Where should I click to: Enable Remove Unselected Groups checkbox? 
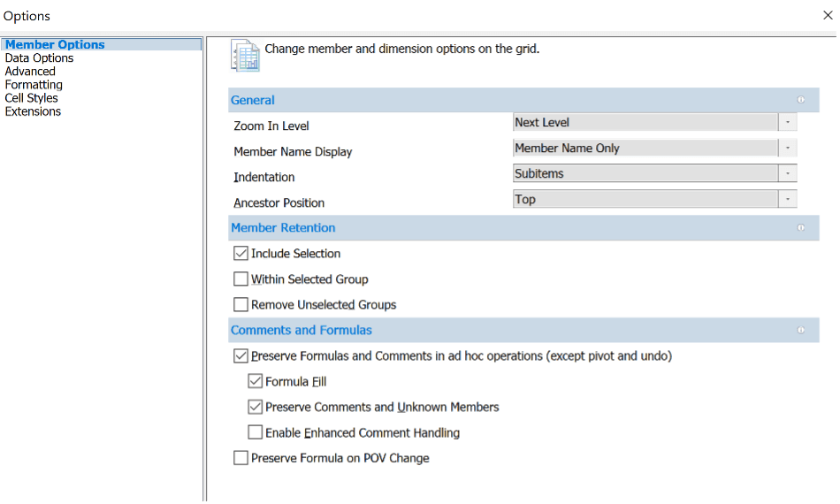[241, 305]
